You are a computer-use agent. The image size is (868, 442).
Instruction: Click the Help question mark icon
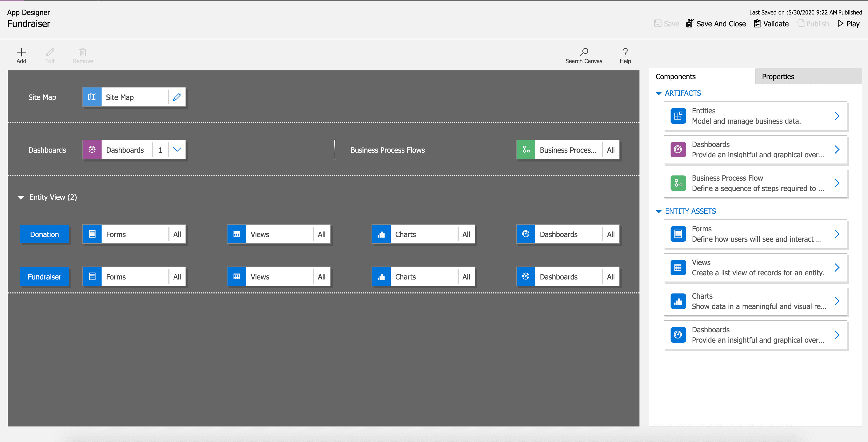[x=625, y=52]
